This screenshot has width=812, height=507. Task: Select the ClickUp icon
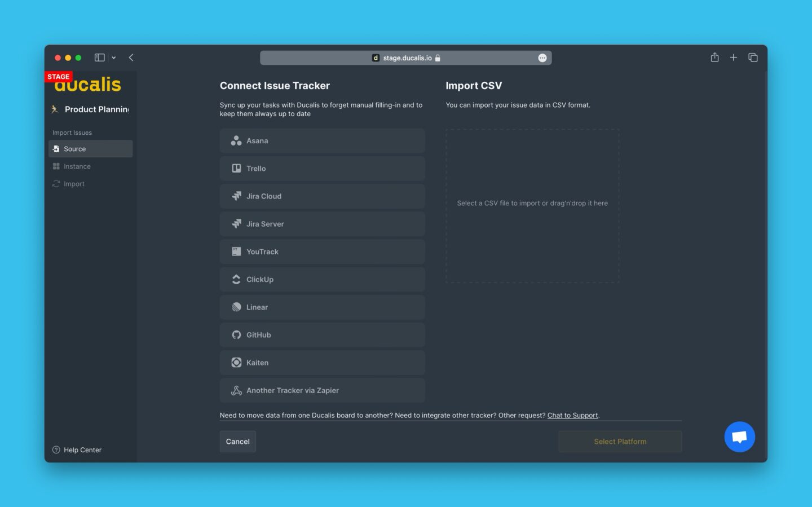236,280
